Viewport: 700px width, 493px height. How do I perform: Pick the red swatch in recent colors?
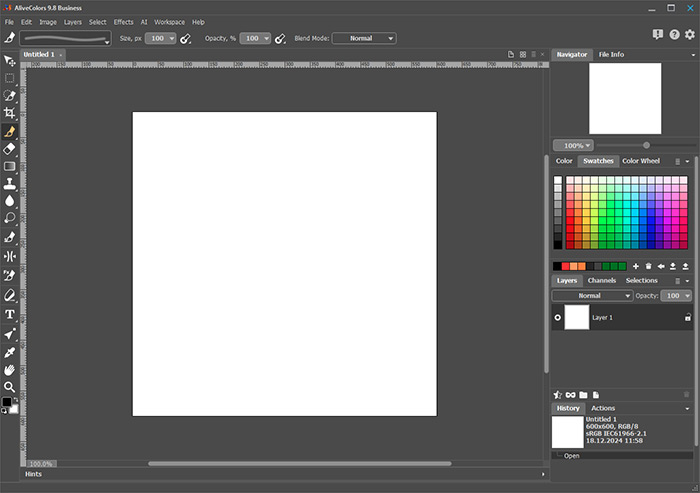click(x=565, y=267)
